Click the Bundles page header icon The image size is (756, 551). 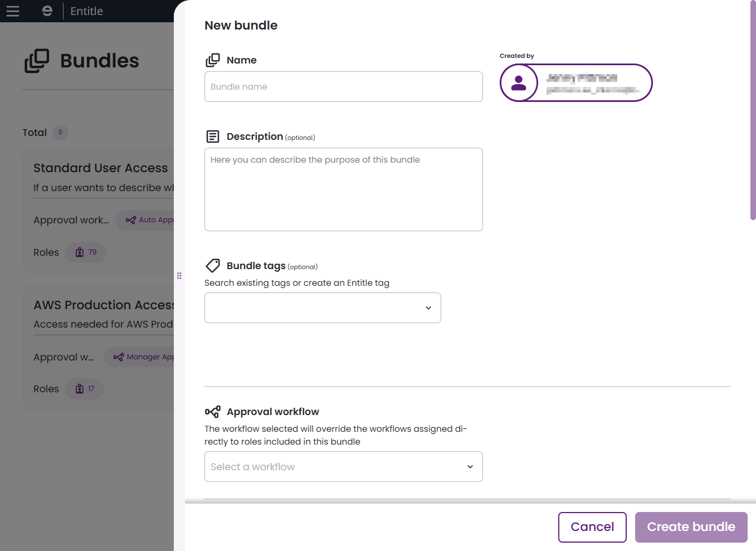[37, 61]
